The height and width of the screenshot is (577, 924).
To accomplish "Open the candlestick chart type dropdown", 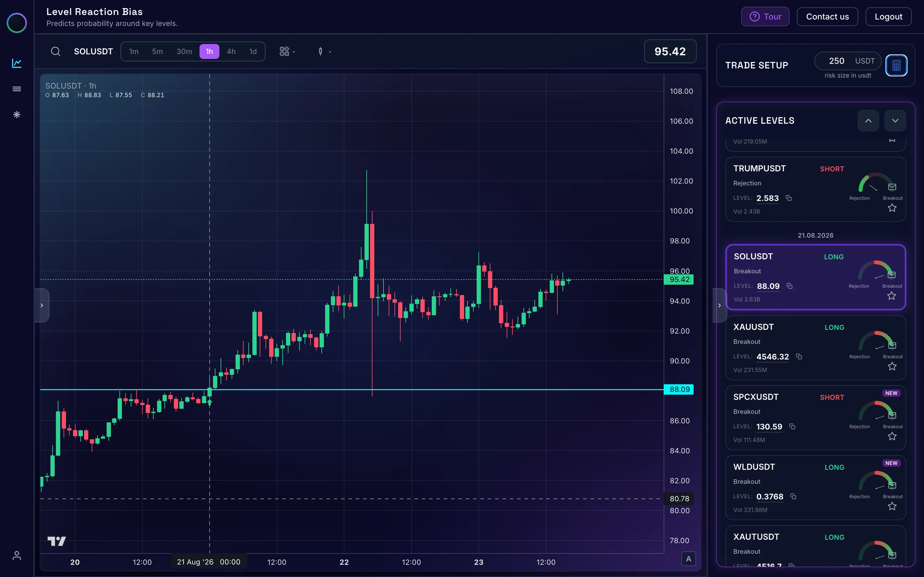I will tap(324, 52).
